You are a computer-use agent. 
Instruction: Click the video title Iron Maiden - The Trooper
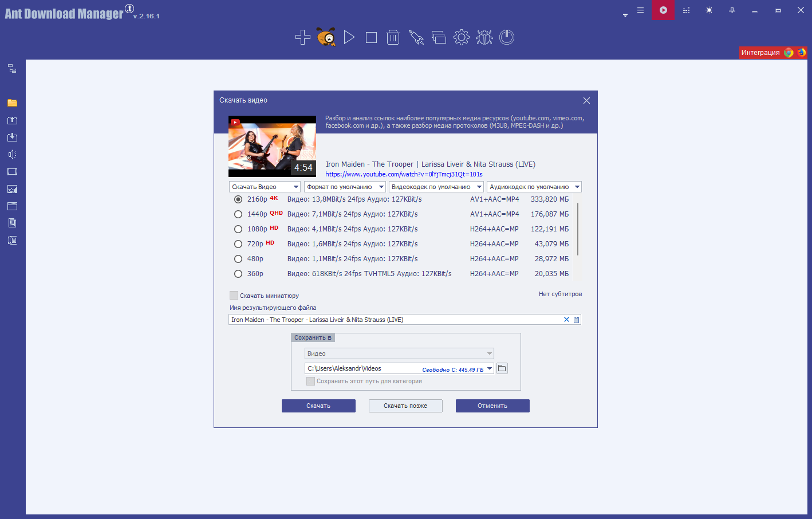431,164
